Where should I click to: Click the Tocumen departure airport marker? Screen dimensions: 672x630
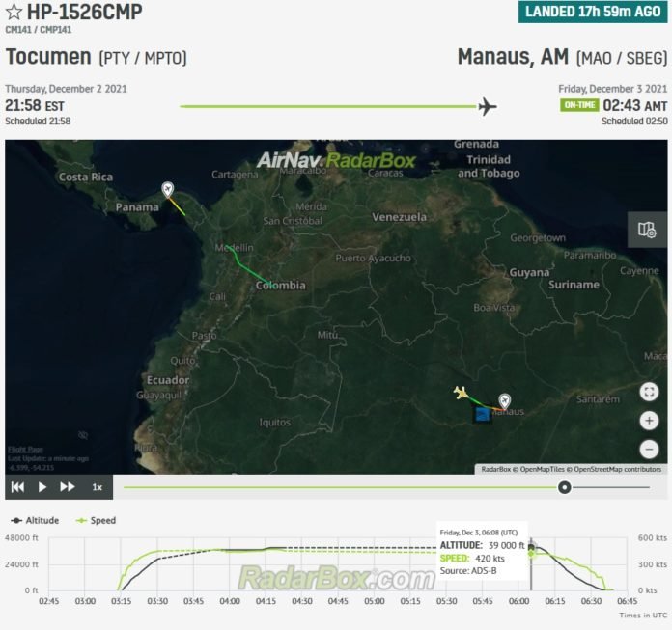coord(168,189)
